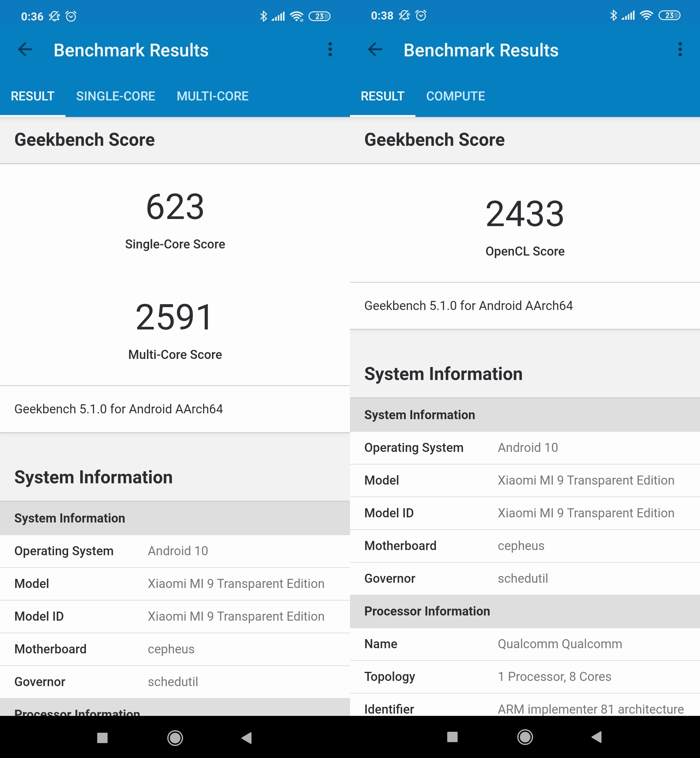Switch to the MULTI-CORE tab

click(213, 96)
